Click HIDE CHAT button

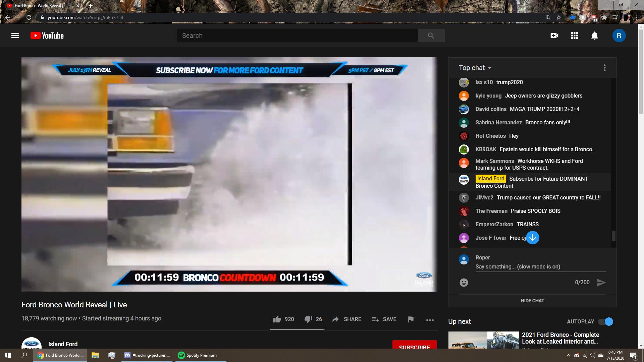click(x=532, y=301)
